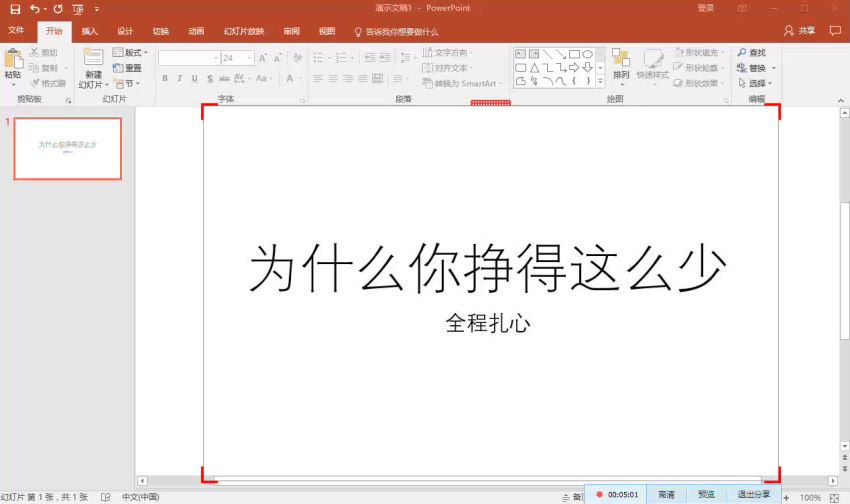Viewport: 850px width, 504px height.
Task: Select the right arrow shape in gallery
Action: 574,68
